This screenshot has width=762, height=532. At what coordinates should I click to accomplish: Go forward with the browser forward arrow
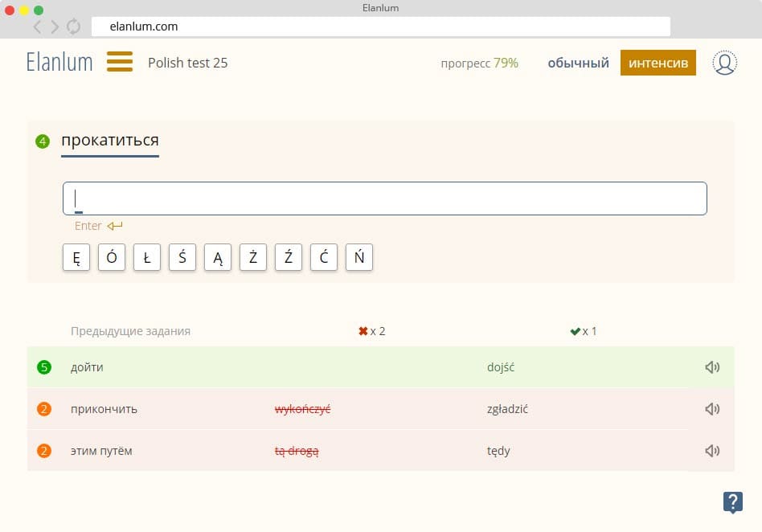[55, 27]
